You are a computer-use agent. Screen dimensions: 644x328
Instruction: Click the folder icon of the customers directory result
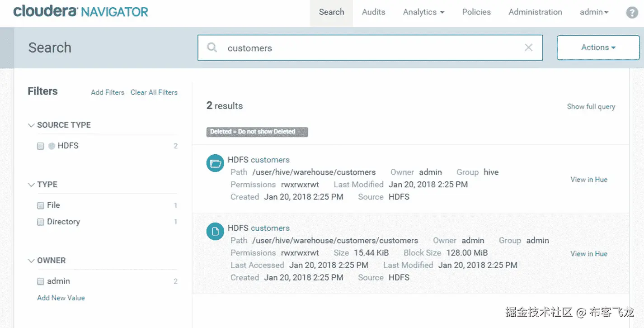tap(216, 163)
